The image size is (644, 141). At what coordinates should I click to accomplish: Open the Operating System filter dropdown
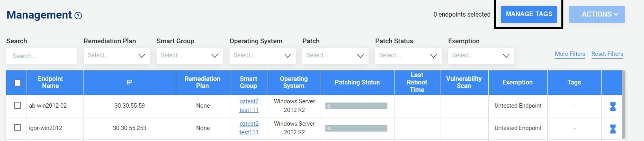click(262, 56)
